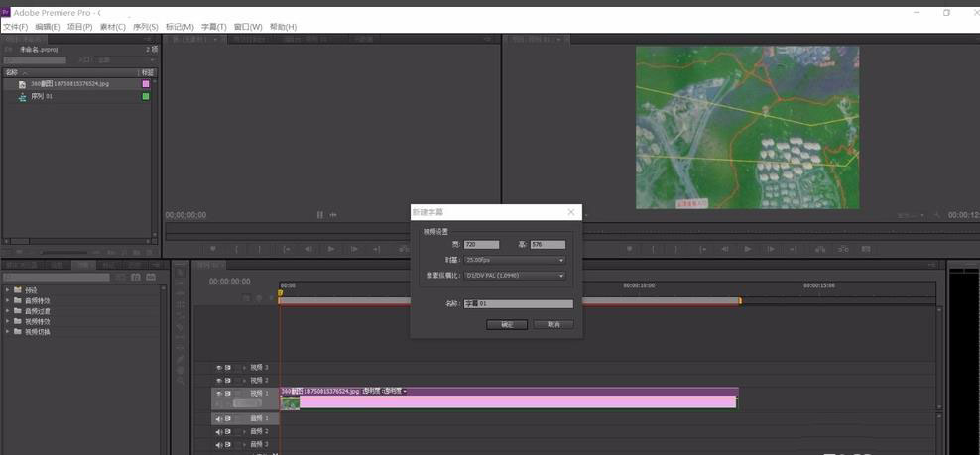This screenshot has width=980, height=455.
Task: Expand the 音频特效 folder
Action: (8, 300)
